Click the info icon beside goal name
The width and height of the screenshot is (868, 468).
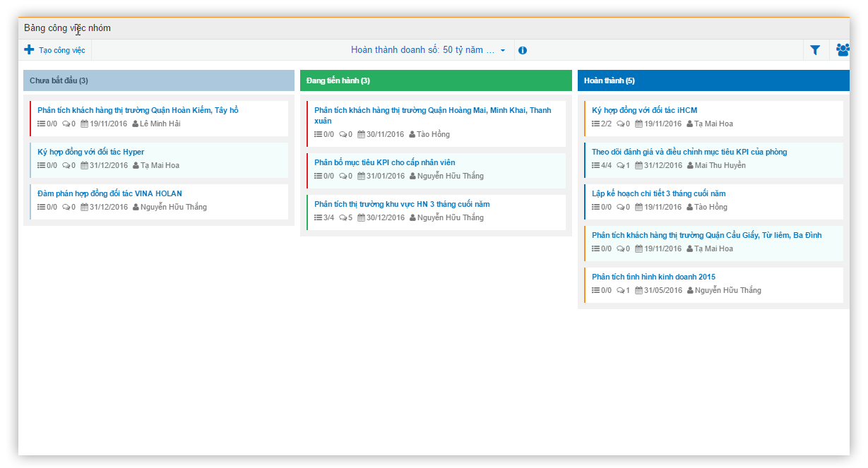point(523,50)
